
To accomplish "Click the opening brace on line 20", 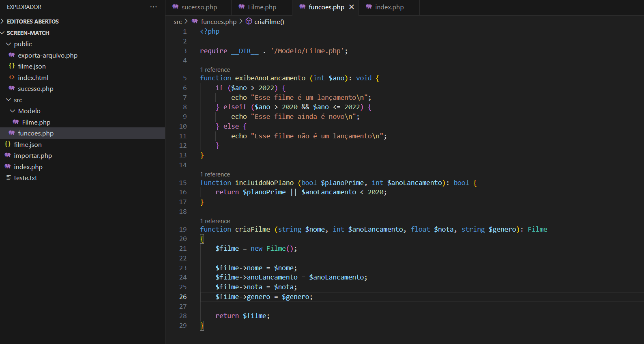I will click(x=202, y=239).
